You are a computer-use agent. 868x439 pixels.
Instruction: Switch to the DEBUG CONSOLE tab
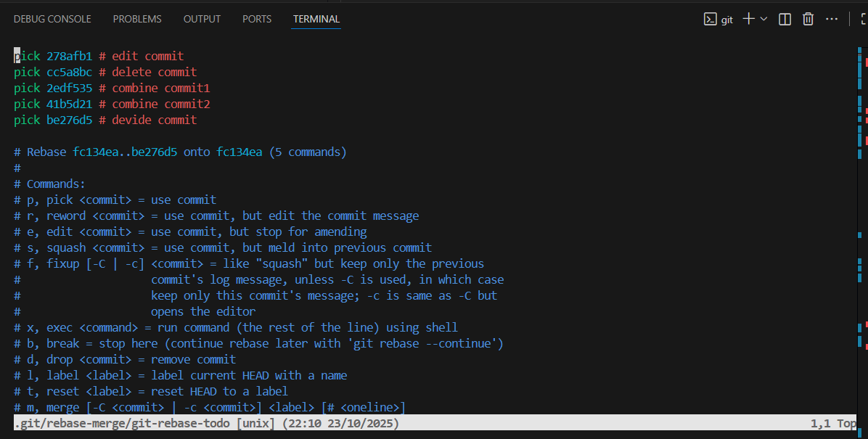[x=52, y=19]
